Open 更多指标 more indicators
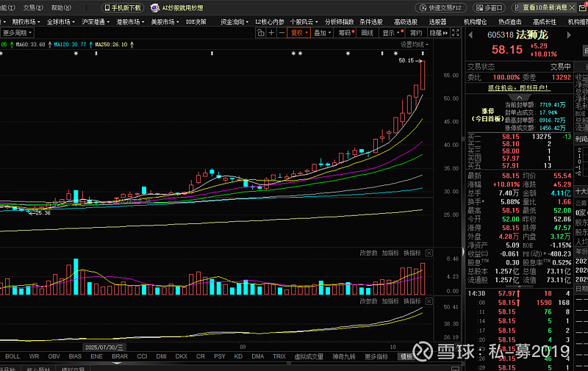The height and width of the screenshot is (371, 588). tap(376, 356)
